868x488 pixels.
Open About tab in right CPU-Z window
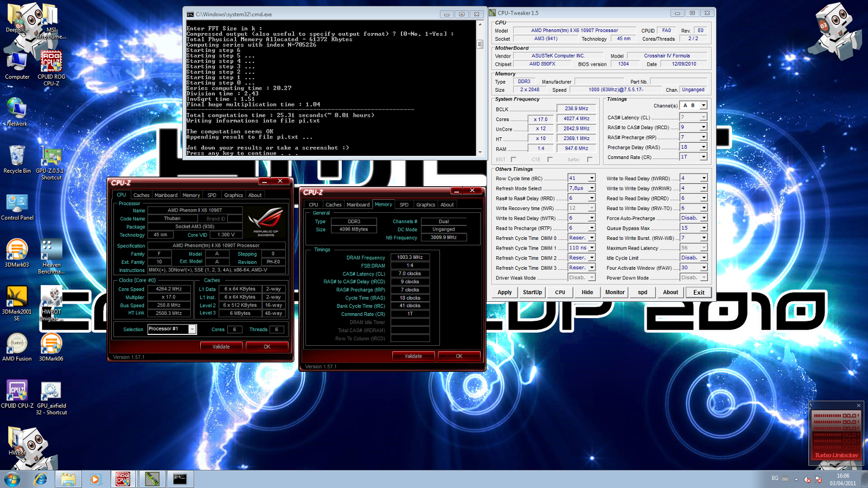(447, 205)
